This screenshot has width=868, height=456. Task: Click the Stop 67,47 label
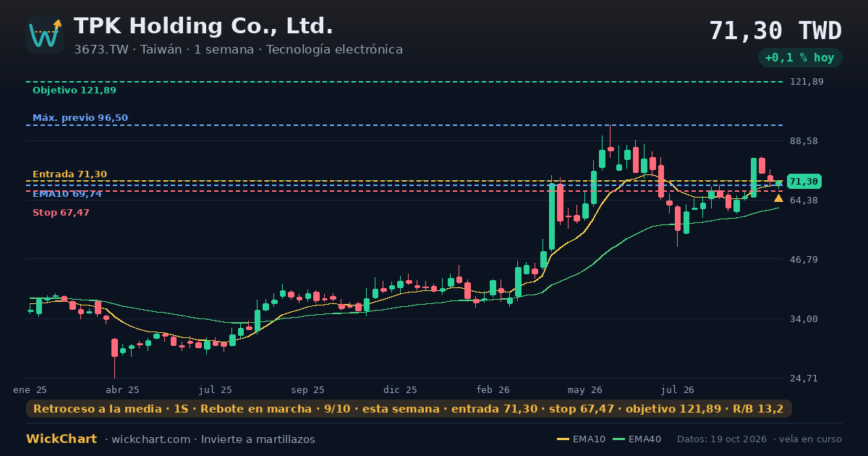61,213
